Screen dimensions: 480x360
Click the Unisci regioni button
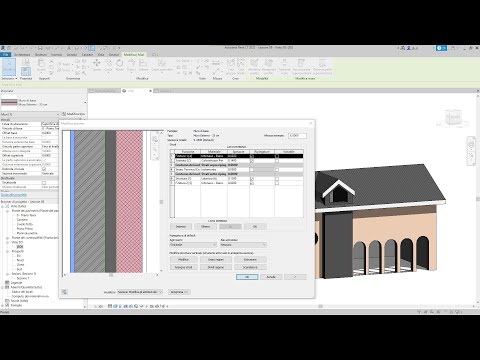216,259
